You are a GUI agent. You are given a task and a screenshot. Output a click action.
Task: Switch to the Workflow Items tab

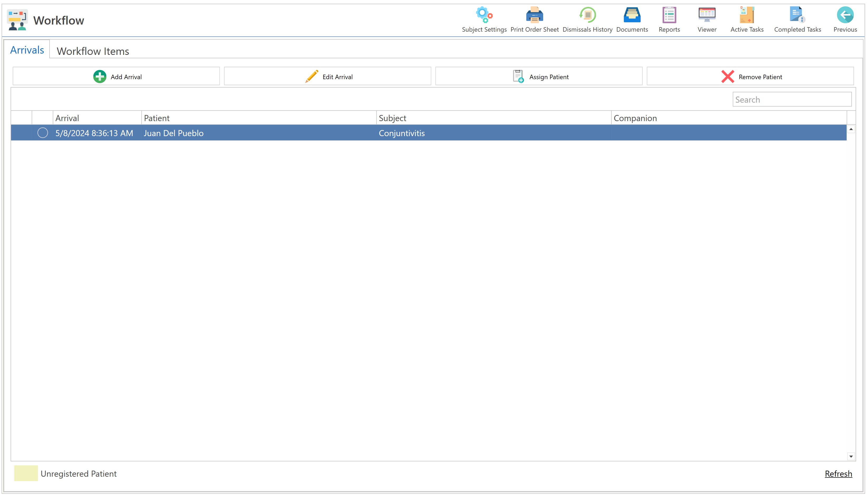[x=93, y=51]
